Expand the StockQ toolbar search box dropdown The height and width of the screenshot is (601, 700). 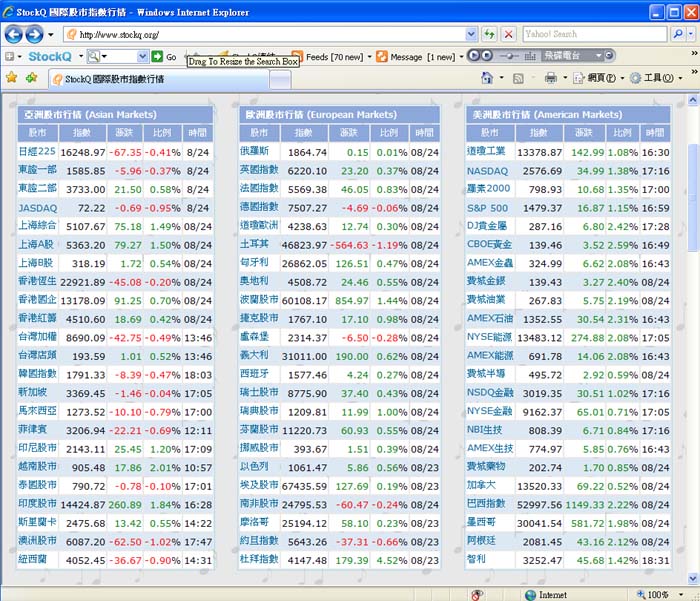tap(142, 57)
